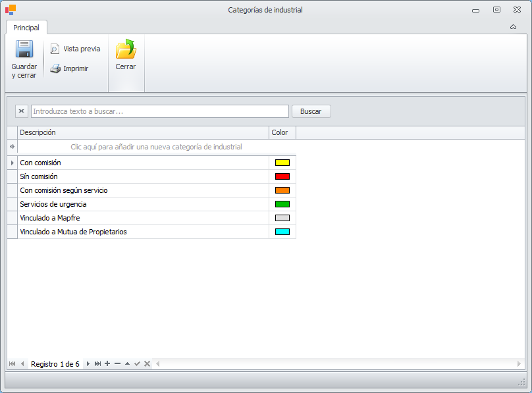This screenshot has height=393, width=532.
Task: Confirm edit with the checkmark button
Action: click(137, 363)
